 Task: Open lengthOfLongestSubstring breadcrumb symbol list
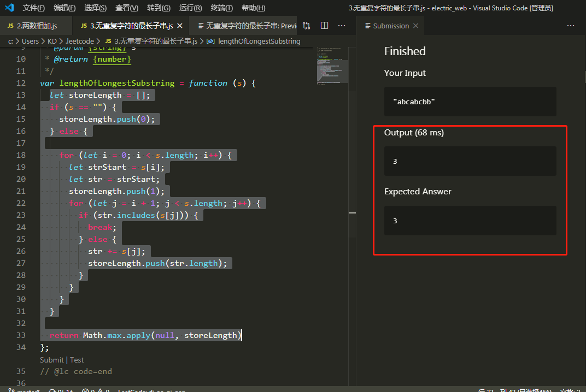point(259,41)
